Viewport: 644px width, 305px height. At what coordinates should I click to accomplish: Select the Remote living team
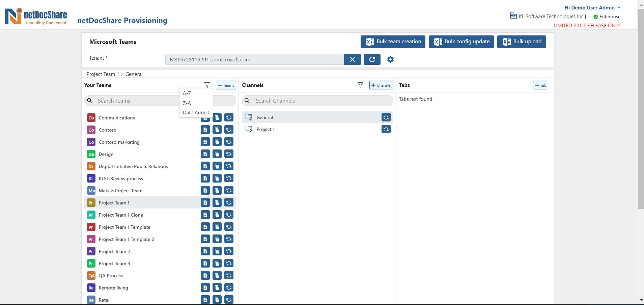pos(113,288)
